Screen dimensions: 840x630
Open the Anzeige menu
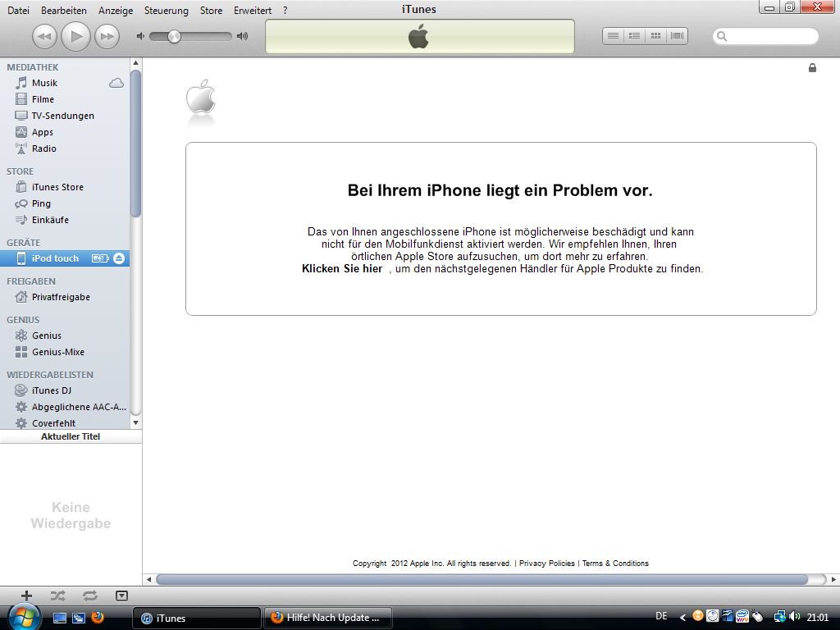(116, 11)
